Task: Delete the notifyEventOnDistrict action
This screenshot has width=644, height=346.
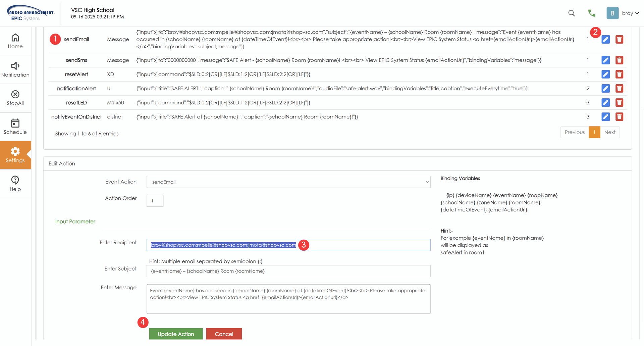Action: [619, 117]
